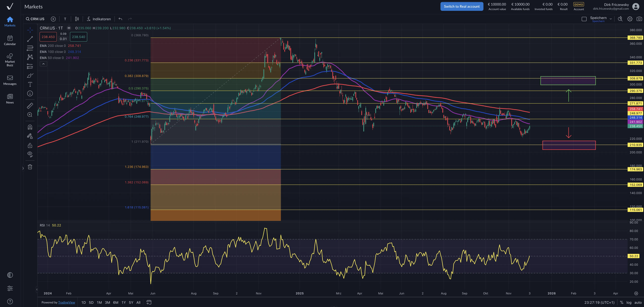Screen dimensions: 644x307
Task: Open candlestick chart style selector
Action: coord(77,19)
